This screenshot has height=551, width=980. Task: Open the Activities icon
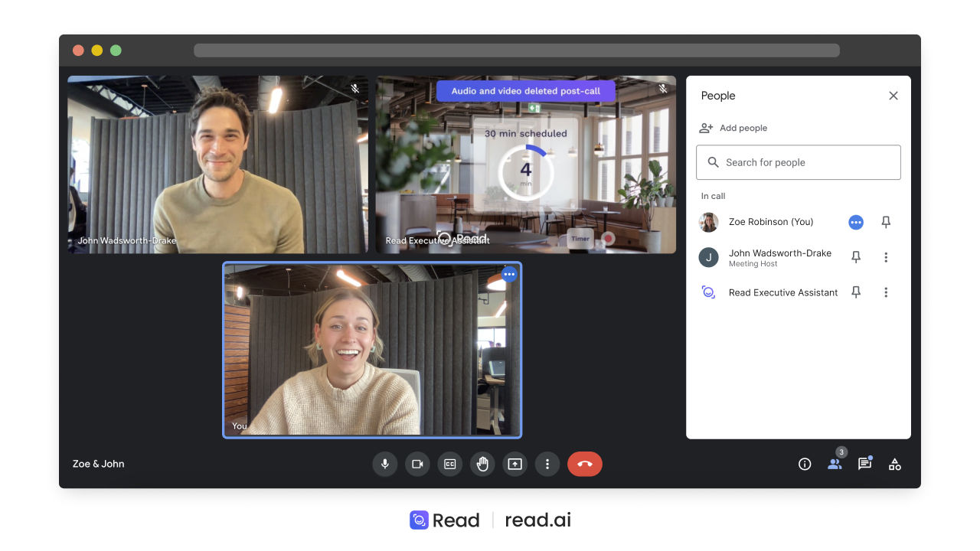point(894,464)
